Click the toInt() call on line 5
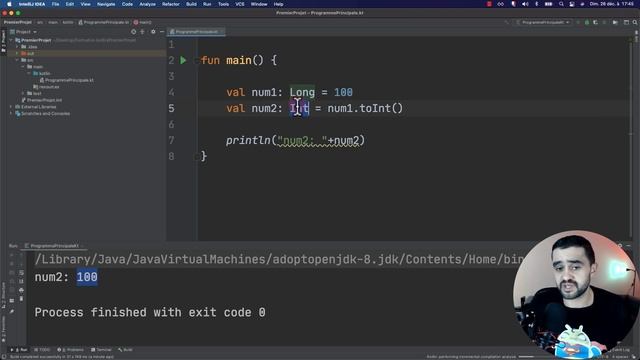The image size is (640, 360). tap(381, 108)
